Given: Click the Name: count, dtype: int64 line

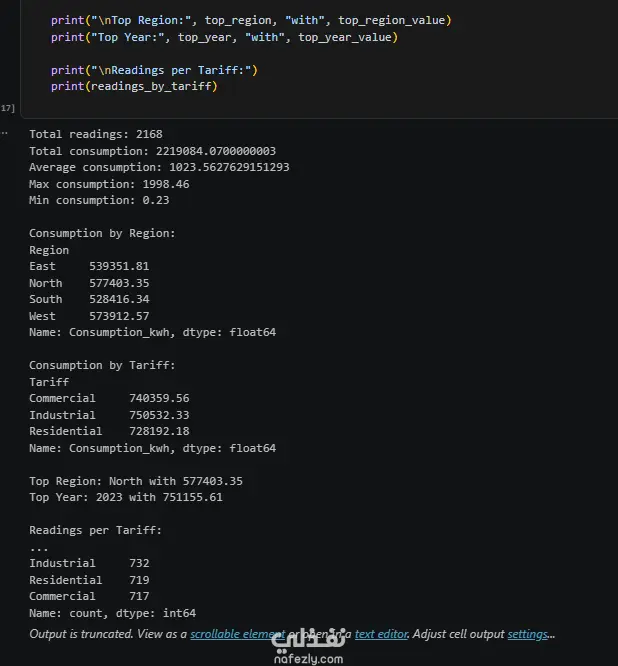Looking at the screenshot, I should (x=113, y=613).
